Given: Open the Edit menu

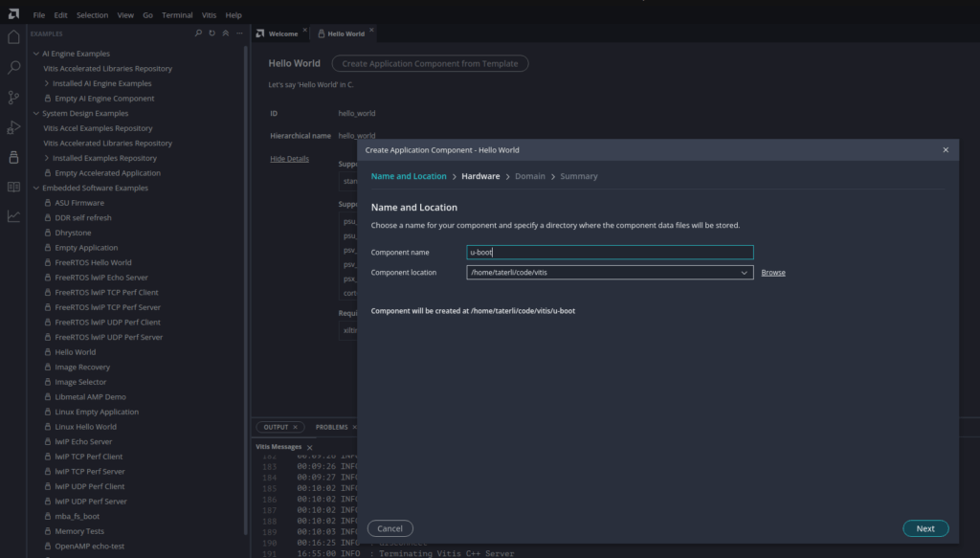Looking at the screenshot, I should (x=60, y=15).
